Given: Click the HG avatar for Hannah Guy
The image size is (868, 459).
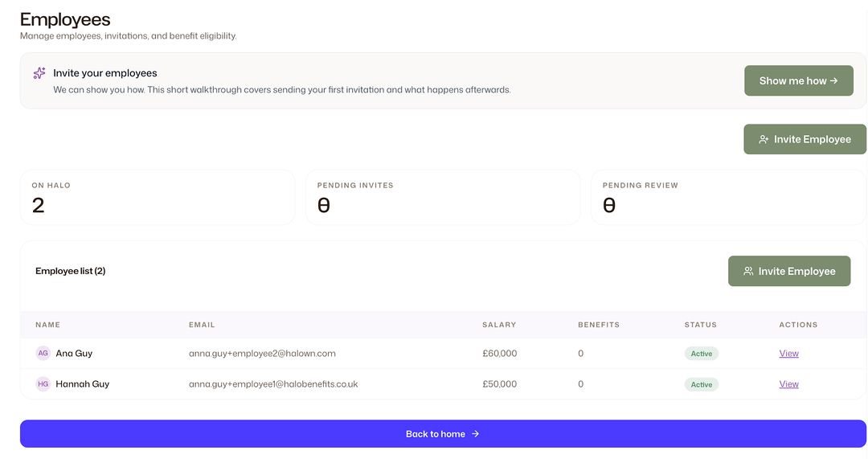Looking at the screenshot, I should [43, 383].
